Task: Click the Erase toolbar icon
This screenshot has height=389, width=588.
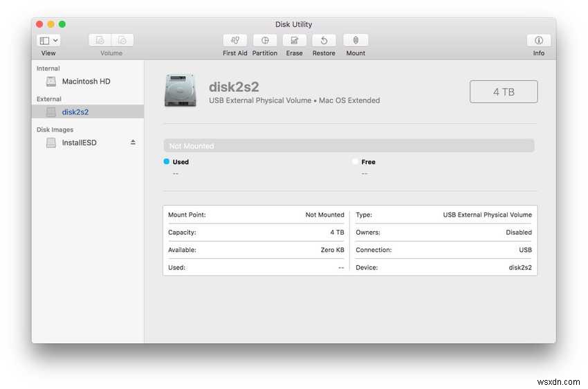Action: [295, 40]
